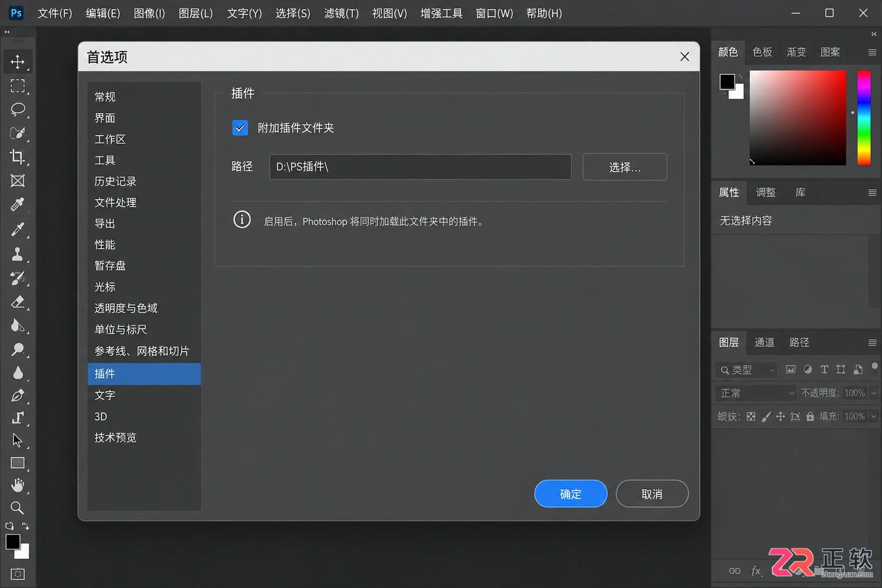882x588 pixels.
Task: Select the Path Selection arrow tool
Action: (x=18, y=440)
